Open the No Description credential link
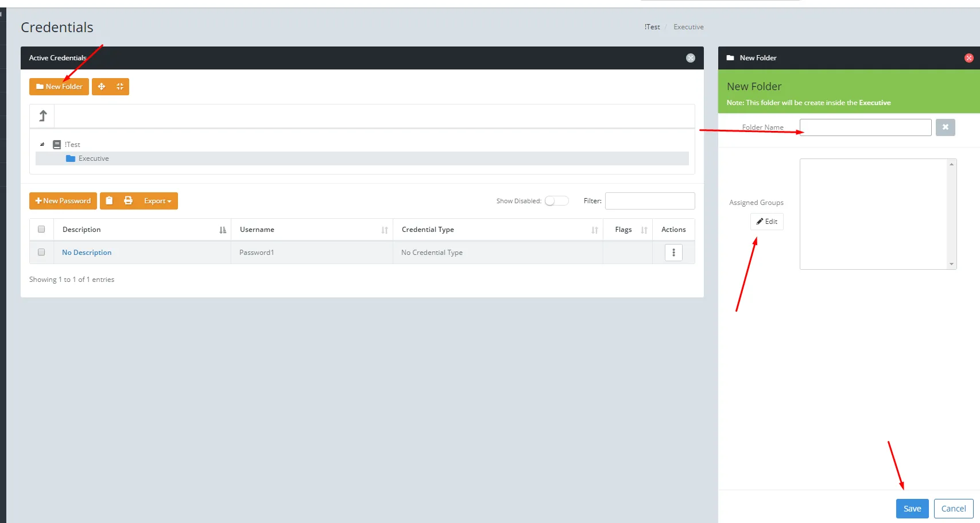The image size is (980, 523). [x=86, y=252]
